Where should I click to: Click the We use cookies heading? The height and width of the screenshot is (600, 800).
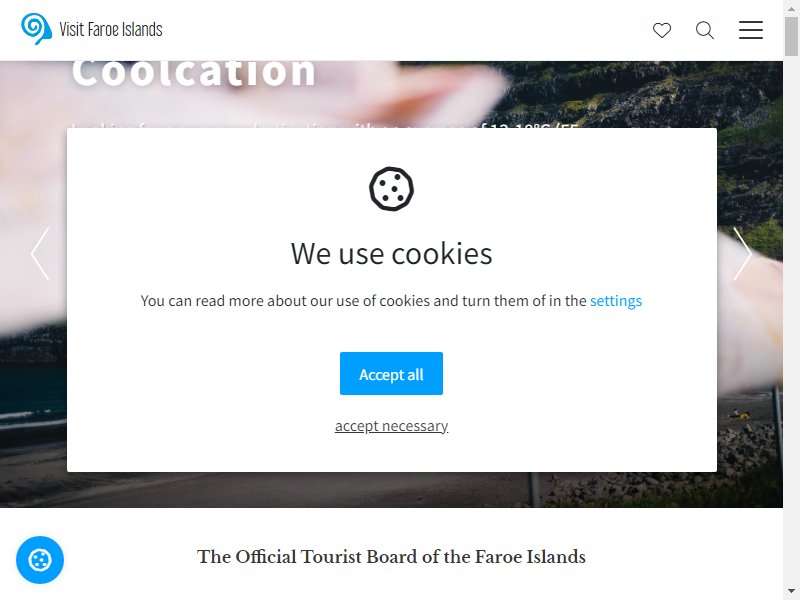point(391,254)
